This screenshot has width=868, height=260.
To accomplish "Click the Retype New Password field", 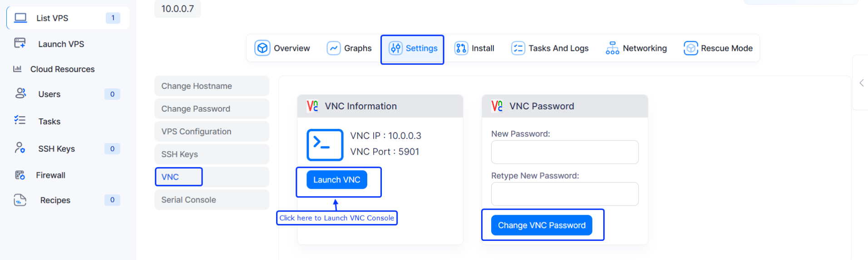I will (564, 194).
